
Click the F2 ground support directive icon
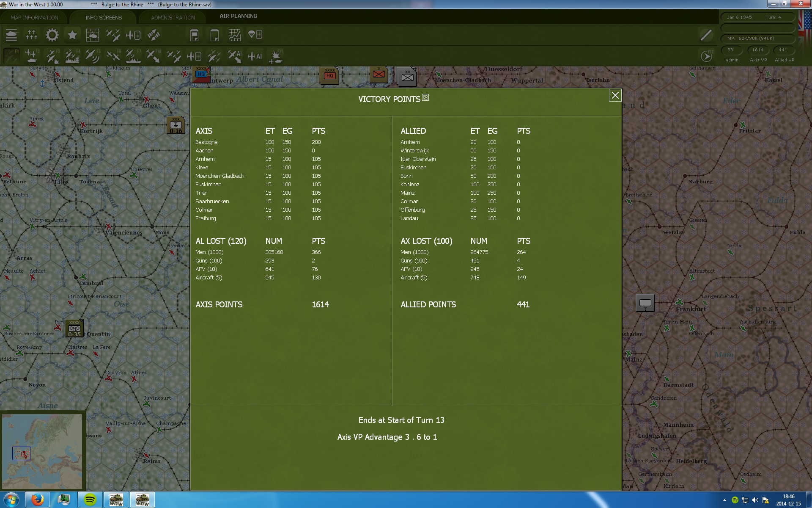[x=32, y=56]
